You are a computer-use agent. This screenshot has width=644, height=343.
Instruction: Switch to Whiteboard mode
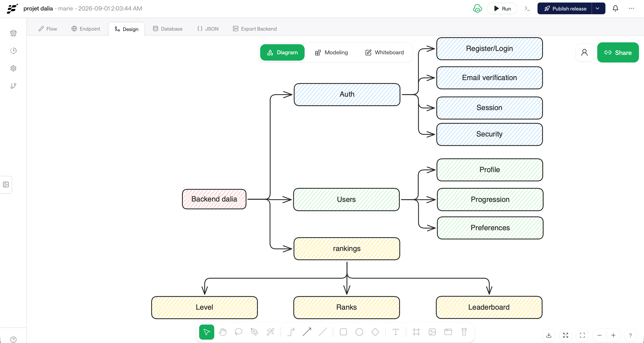[384, 52]
